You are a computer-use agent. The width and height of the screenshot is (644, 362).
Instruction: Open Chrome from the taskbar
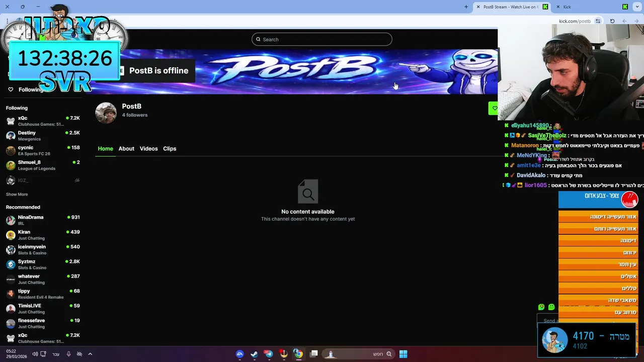(298, 354)
